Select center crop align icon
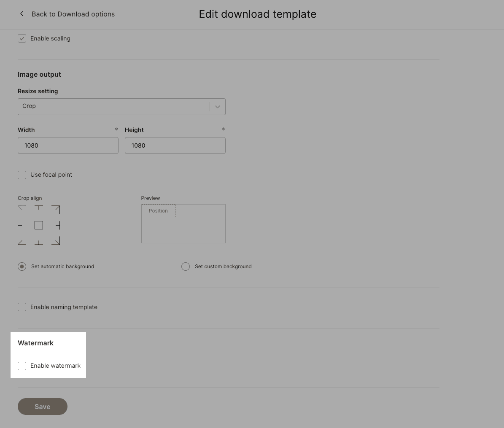The image size is (504, 428). click(38, 225)
